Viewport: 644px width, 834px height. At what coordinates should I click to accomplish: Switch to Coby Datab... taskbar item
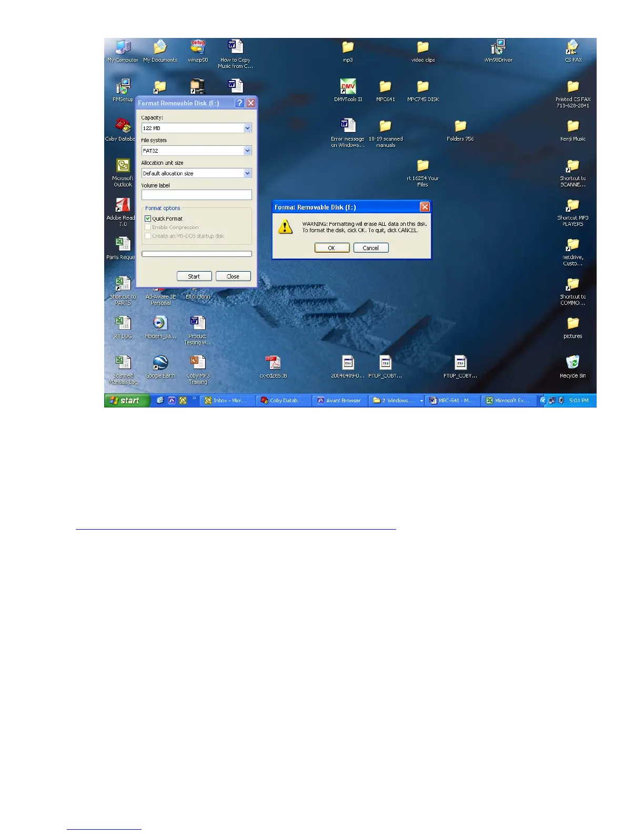(284, 401)
